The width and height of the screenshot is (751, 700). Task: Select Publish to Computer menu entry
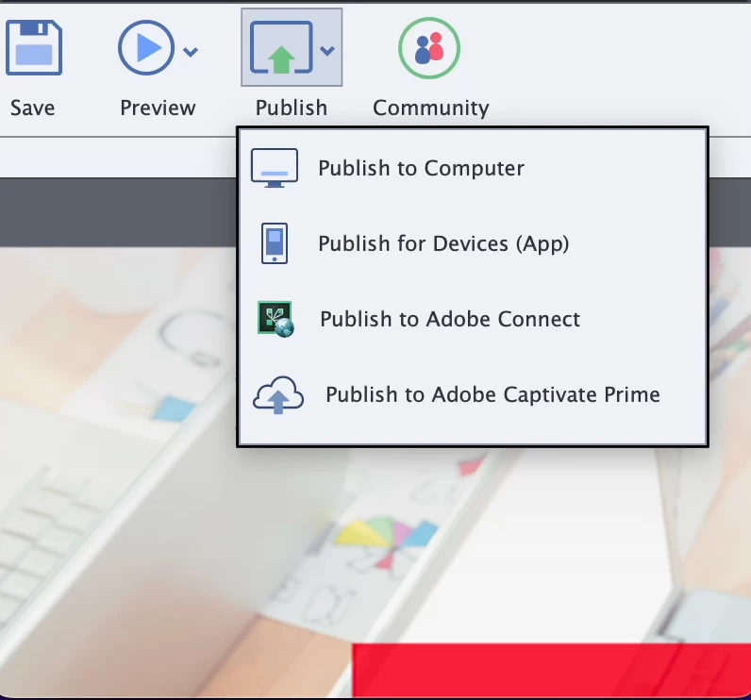(473, 168)
